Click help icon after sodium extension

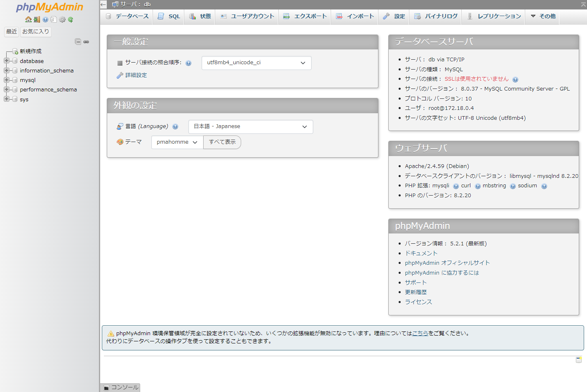click(544, 186)
